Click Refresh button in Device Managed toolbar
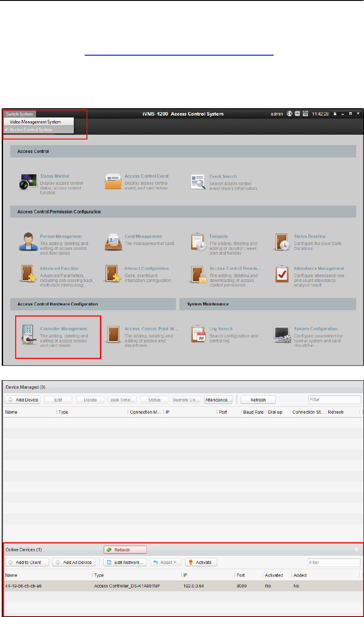Viewport: 364px width, 617px height. [258, 400]
